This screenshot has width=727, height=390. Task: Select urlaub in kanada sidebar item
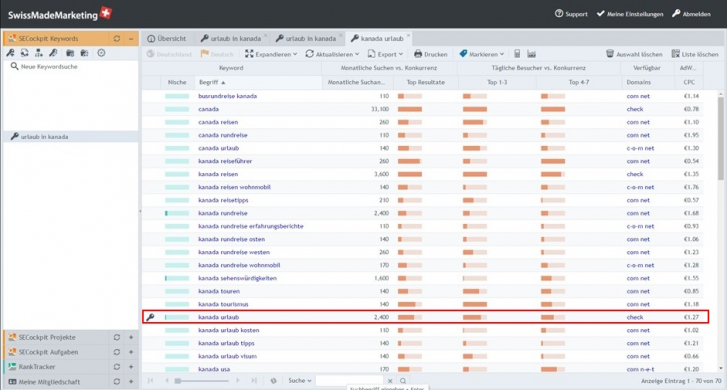point(70,137)
